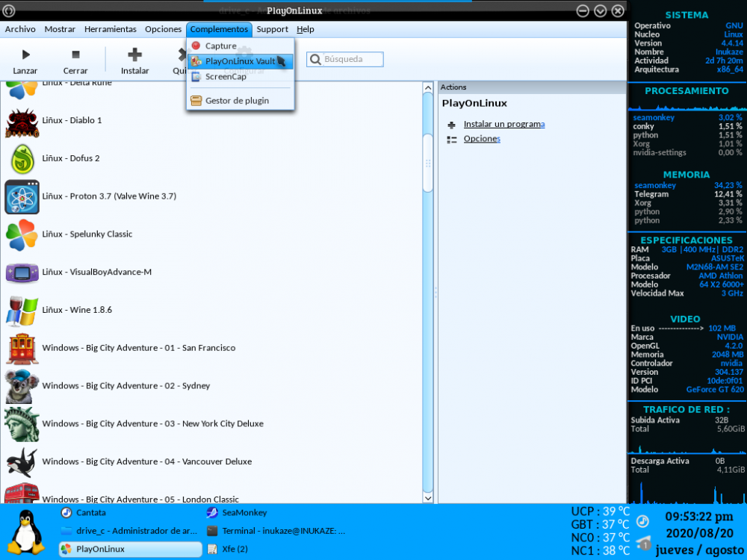Choose Capture from Complementos menu
The image size is (747, 560).
[220, 46]
